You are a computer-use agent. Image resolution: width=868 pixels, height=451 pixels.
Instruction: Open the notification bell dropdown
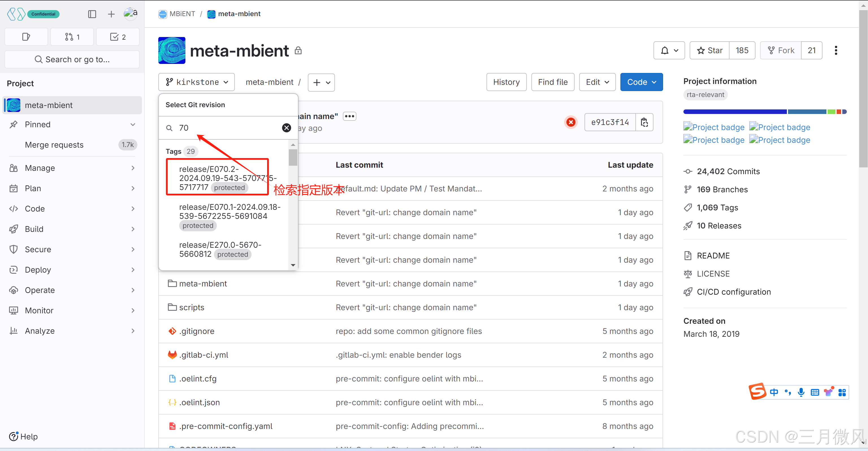point(669,51)
